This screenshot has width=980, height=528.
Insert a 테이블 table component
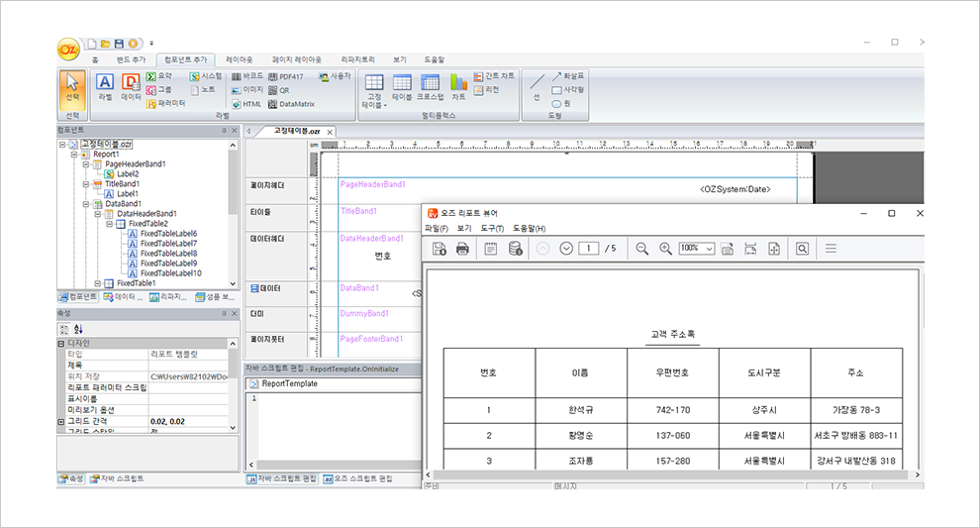click(402, 87)
